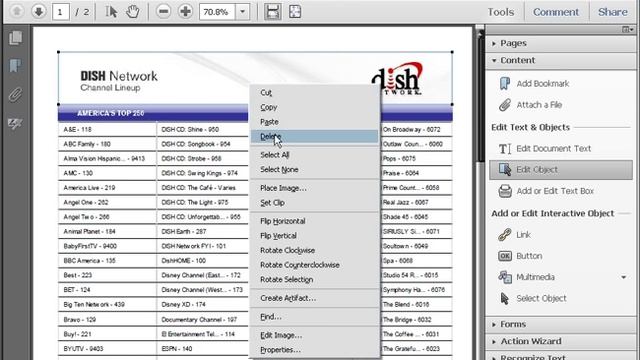Screen dimensions: 640x360
Task: Click the page number input field
Action: pos(60,12)
